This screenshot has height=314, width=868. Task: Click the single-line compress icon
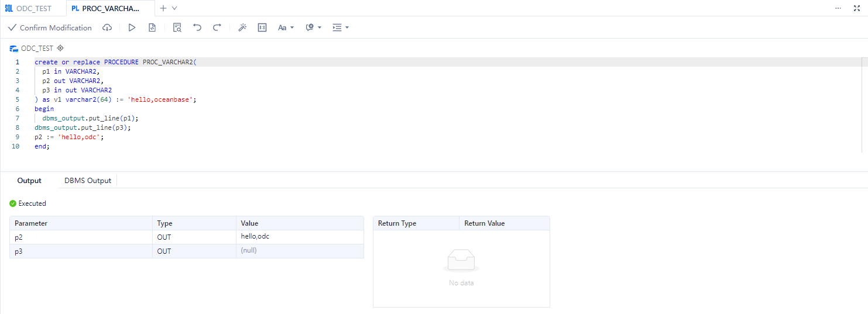click(262, 27)
